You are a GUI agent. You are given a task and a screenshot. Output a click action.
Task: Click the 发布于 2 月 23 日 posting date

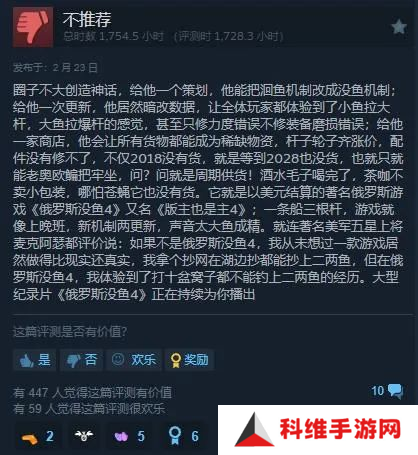55,68
